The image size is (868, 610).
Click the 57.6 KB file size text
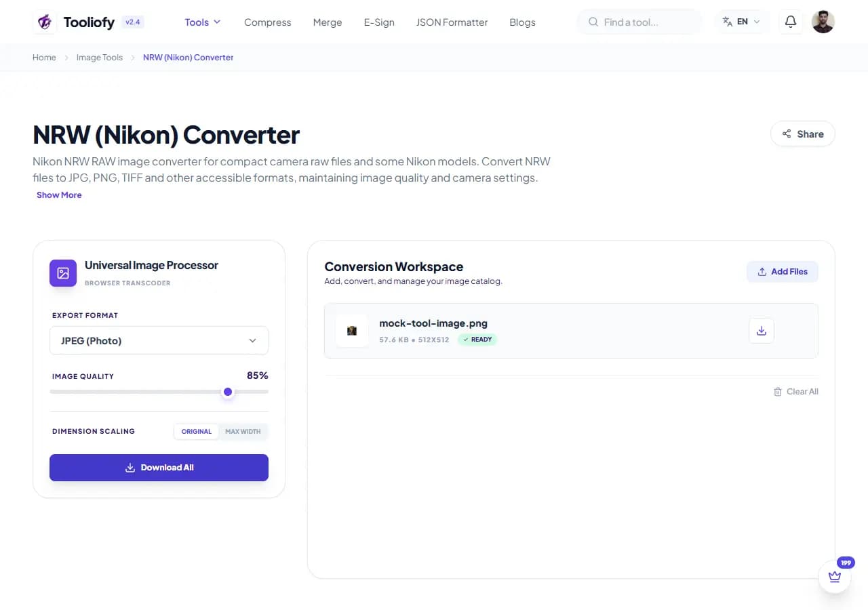coord(394,340)
